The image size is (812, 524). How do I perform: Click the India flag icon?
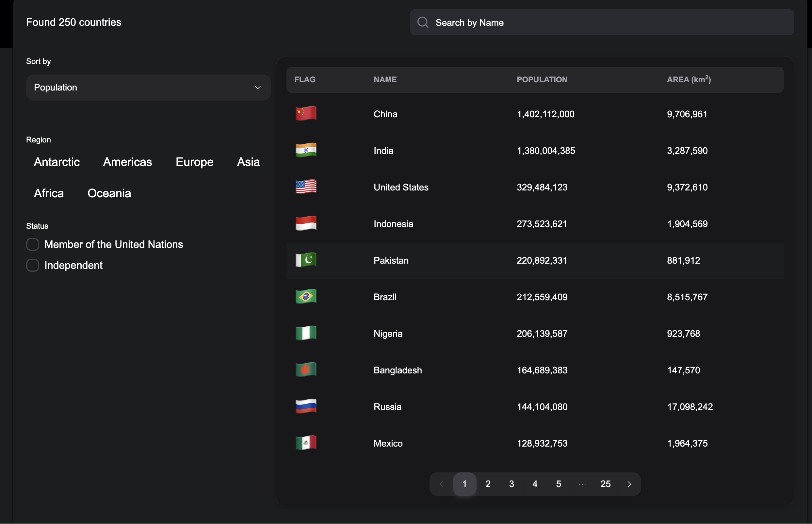[x=306, y=150]
